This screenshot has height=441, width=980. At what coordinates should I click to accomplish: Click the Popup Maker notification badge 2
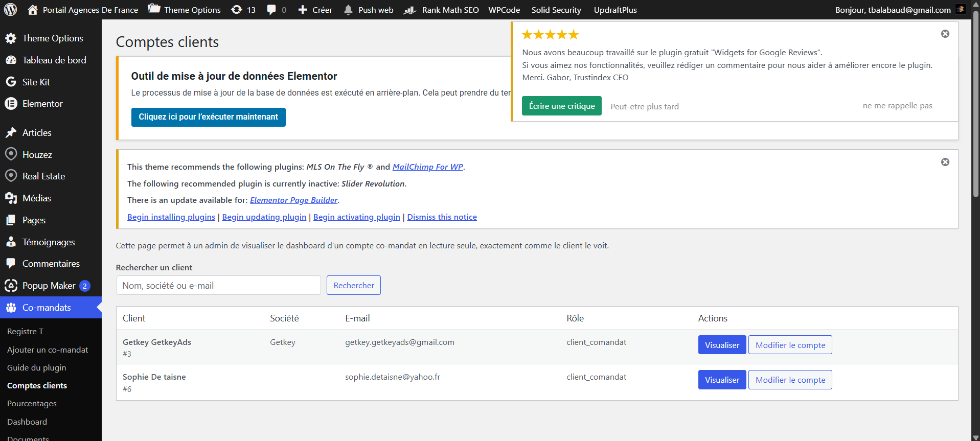tap(85, 286)
